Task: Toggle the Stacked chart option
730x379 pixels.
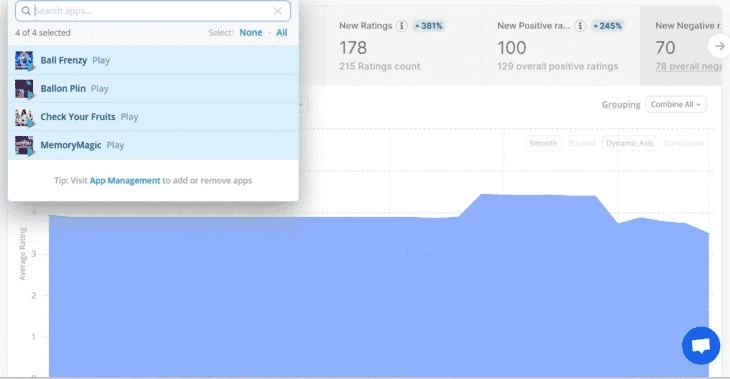Action: tap(581, 143)
